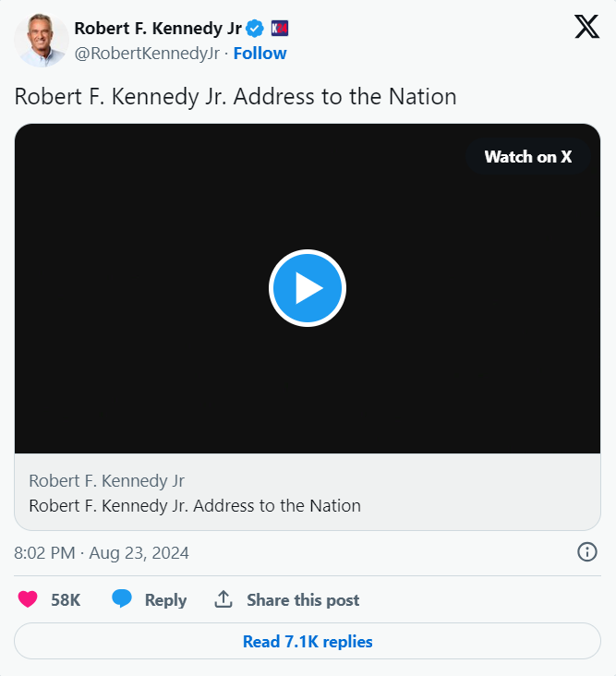Click the Robert F. Kennedy Jr display name
Image resolution: width=616 pixels, height=676 pixels.
click(157, 29)
